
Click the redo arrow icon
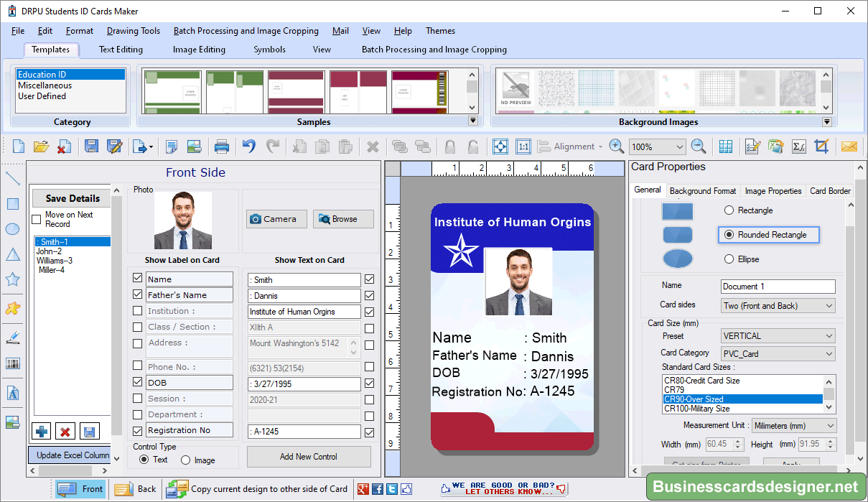click(x=273, y=147)
